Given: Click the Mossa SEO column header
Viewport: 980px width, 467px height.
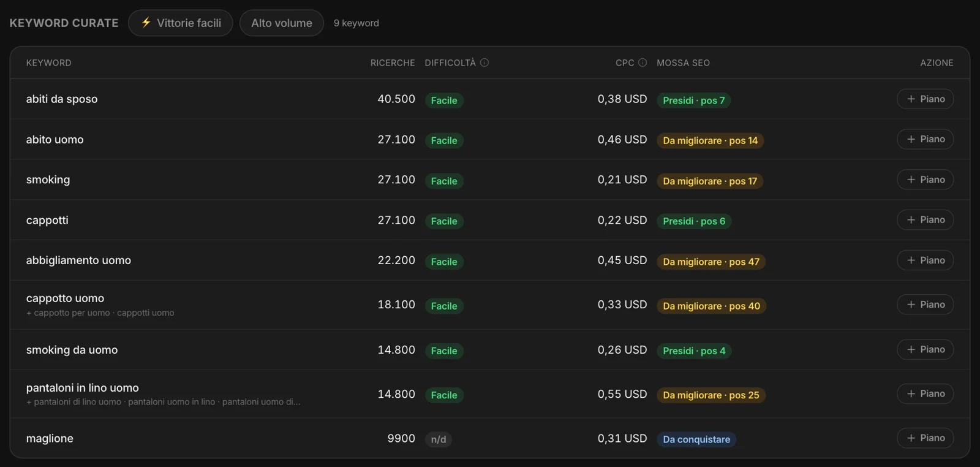Looking at the screenshot, I should coord(684,63).
